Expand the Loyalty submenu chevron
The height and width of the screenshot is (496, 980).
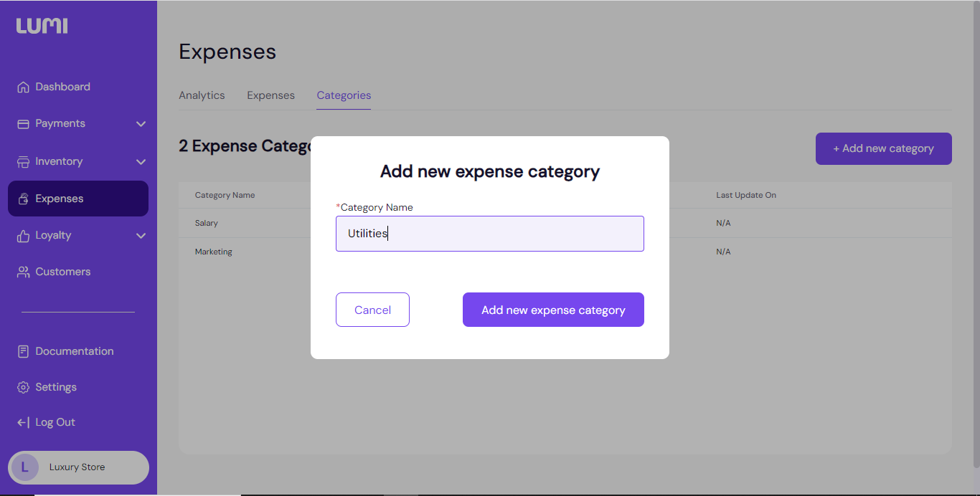pos(141,236)
